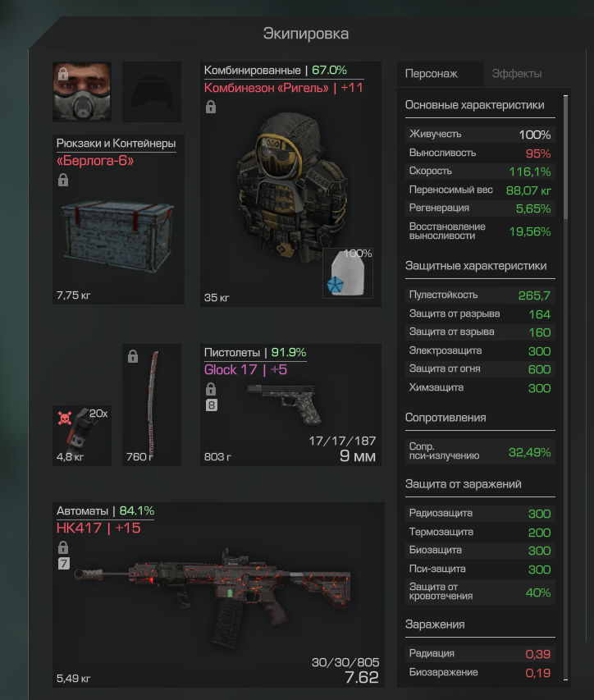Viewport: 594px width, 700px height.
Task: Click the Пулестойкость stat row
Action: coord(480,295)
